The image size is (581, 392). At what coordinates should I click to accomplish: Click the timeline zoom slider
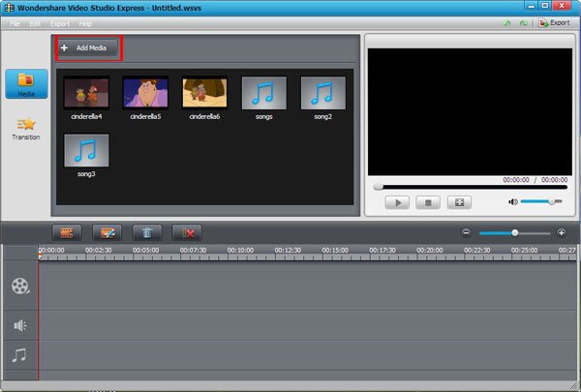pos(515,233)
